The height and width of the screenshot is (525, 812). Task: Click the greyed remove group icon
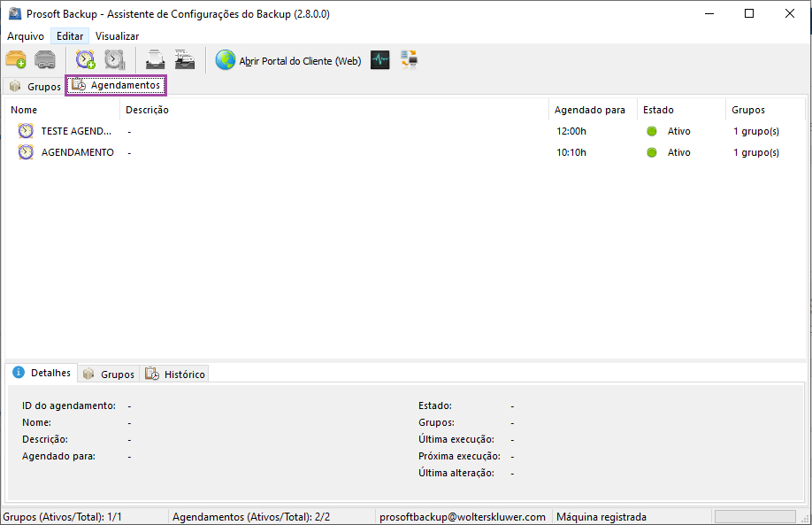pyautogui.click(x=45, y=59)
